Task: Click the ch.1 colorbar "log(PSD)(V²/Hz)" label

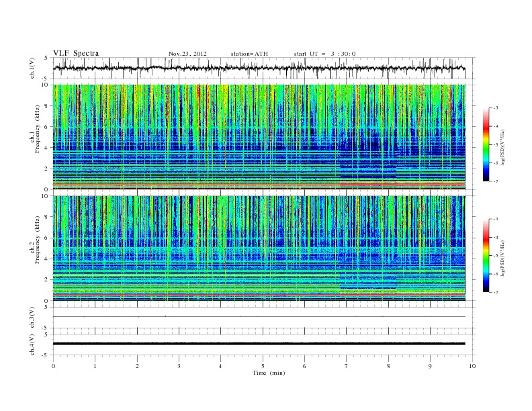Action: point(502,147)
